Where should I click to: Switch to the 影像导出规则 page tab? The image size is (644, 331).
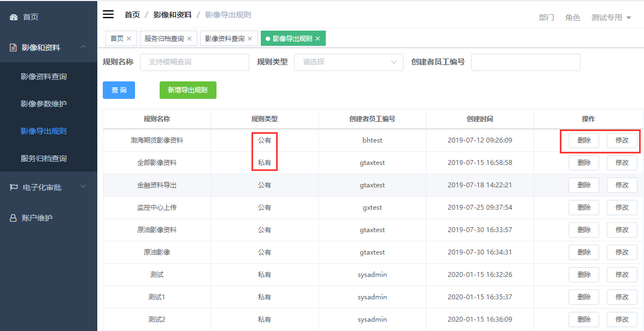[292, 39]
